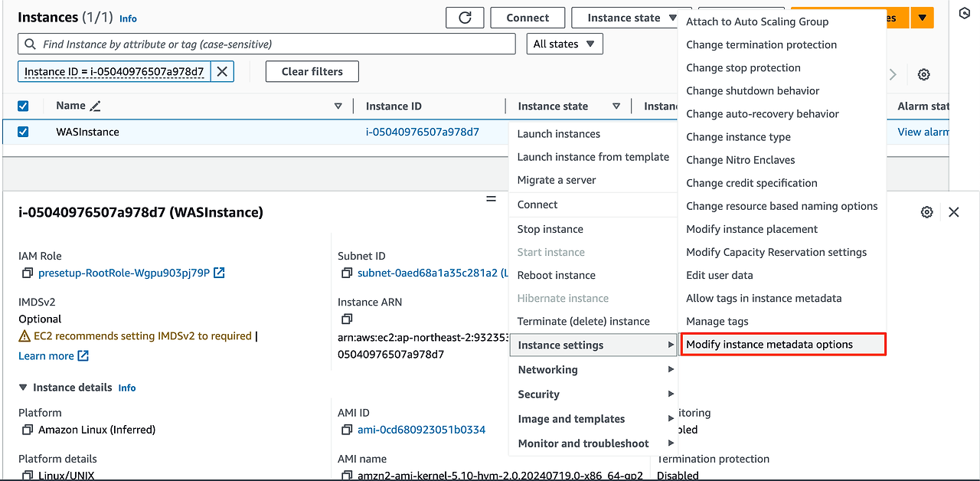980x481 pixels.
Task: Focus the Find Instance search field
Action: pyautogui.click(x=266, y=44)
